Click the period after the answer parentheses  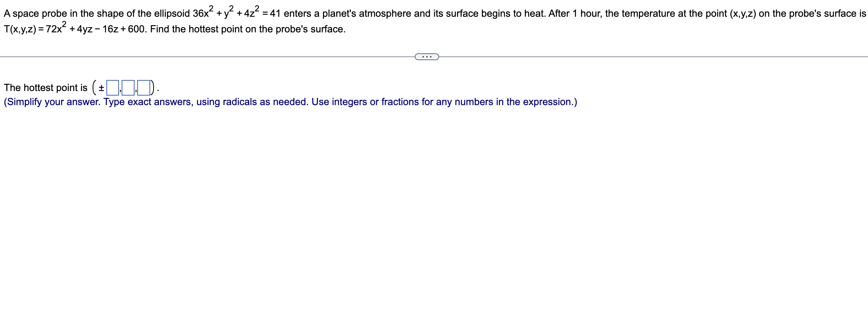click(x=157, y=91)
